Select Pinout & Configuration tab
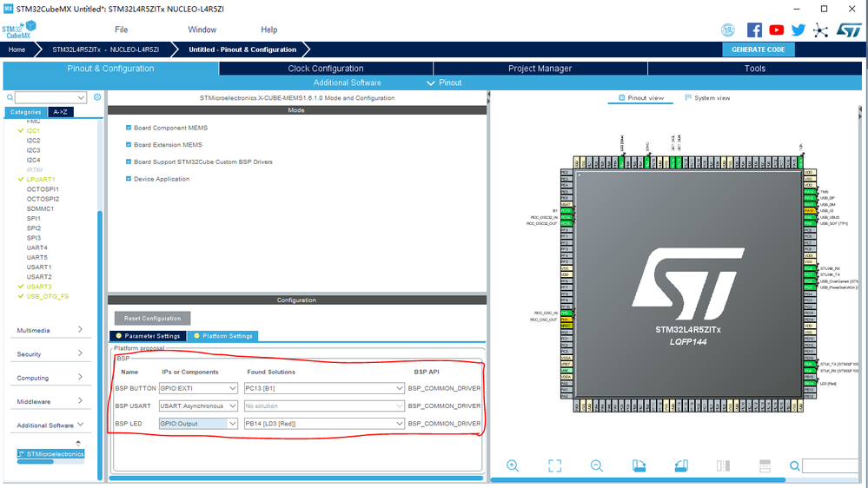The image size is (868, 488). (110, 69)
